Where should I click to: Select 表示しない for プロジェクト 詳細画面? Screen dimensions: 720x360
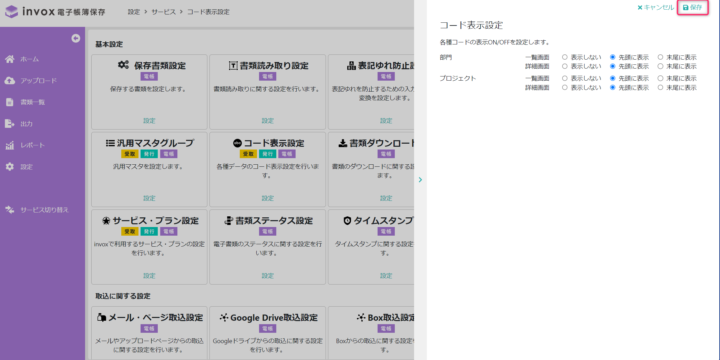565,87
